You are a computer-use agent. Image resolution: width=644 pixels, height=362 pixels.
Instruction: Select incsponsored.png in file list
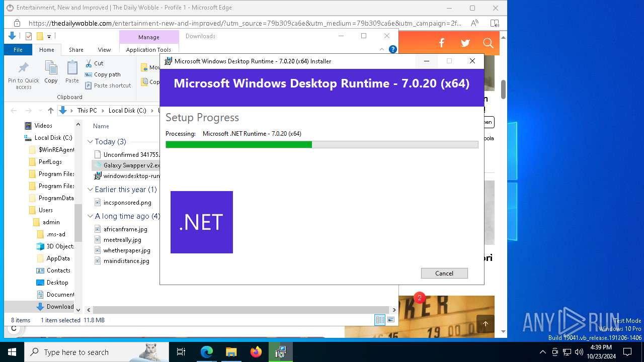123,203
